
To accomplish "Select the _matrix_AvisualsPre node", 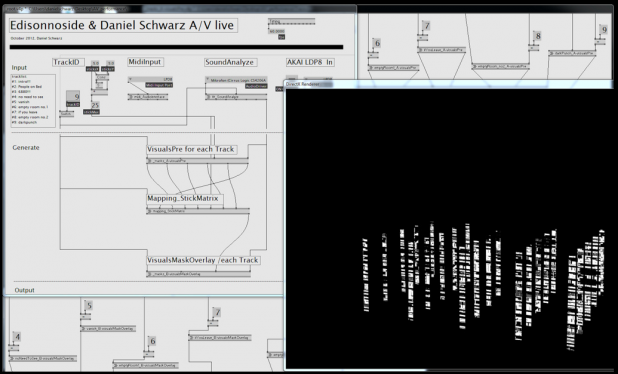I will pyautogui.click(x=197, y=161).
